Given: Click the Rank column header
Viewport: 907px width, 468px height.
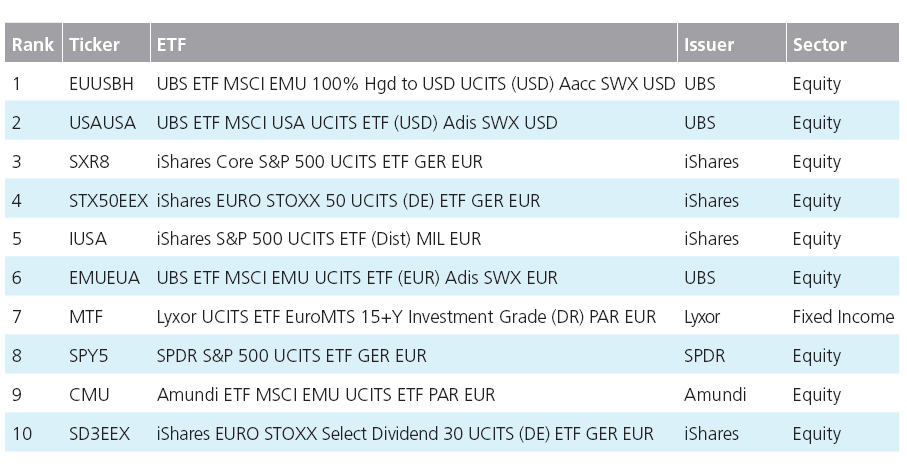Looking at the screenshot, I should (x=33, y=44).
